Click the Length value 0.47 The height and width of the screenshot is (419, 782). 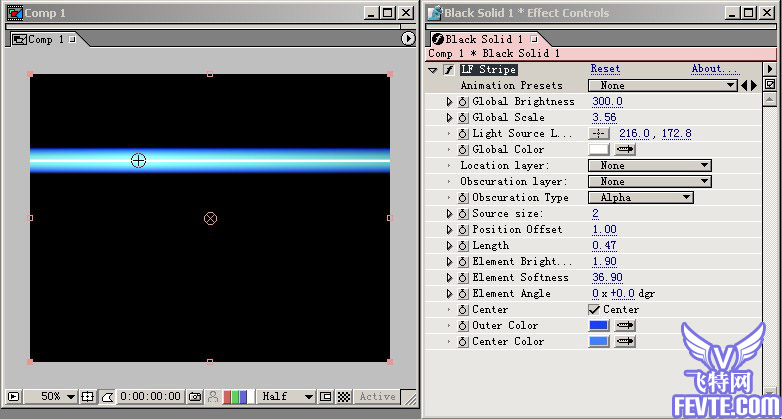(x=604, y=245)
